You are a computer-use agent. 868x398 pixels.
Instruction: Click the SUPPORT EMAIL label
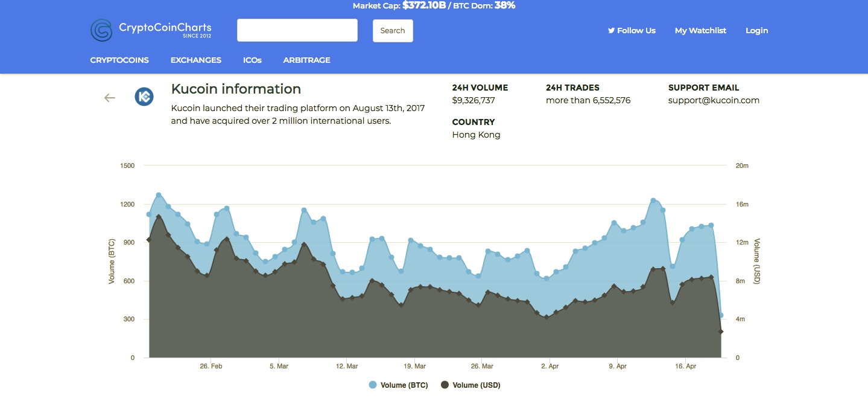point(703,88)
